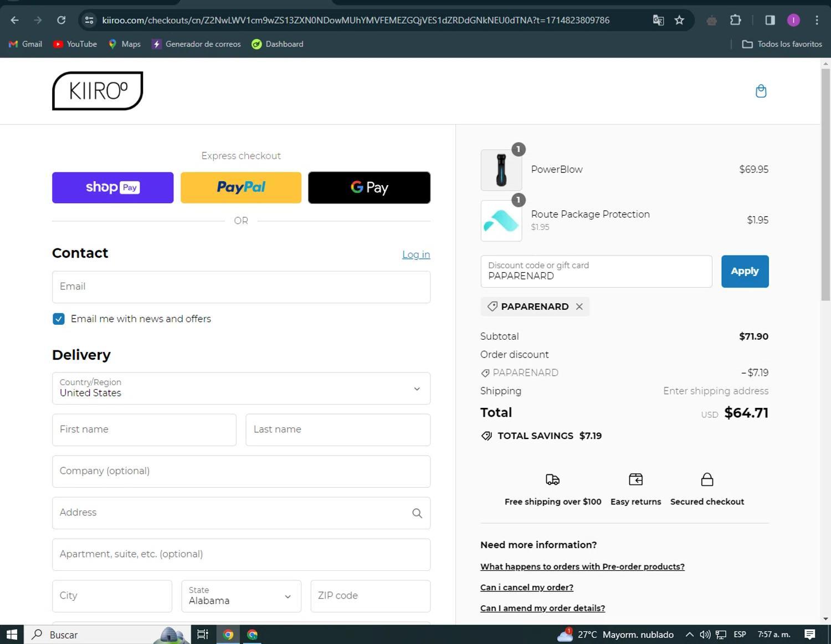831x644 pixels.
Task: Open the weather widget 27°C
Action: point(615,635)
